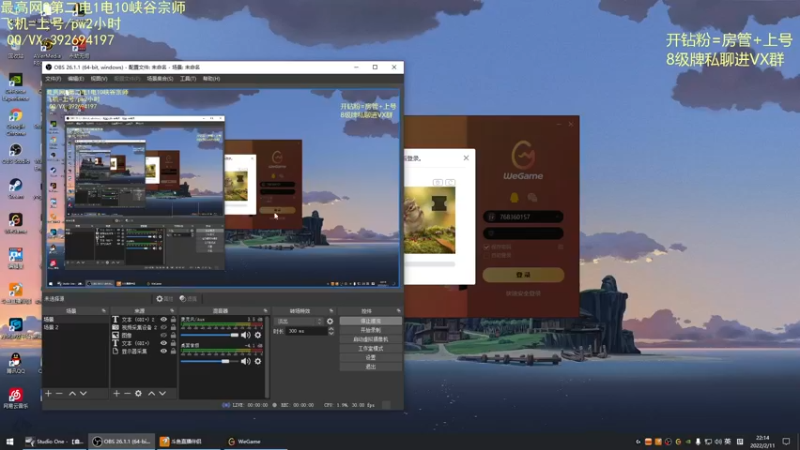Move scene down in Scenes panel
Screen dimensions: 800x450
[83, 393]
